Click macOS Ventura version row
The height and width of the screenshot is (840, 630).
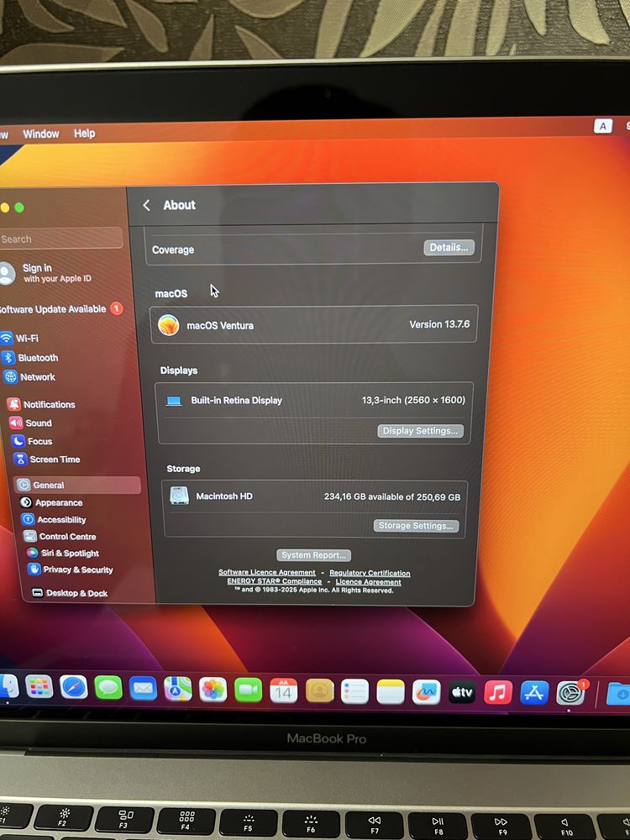(x=314, y=324)
